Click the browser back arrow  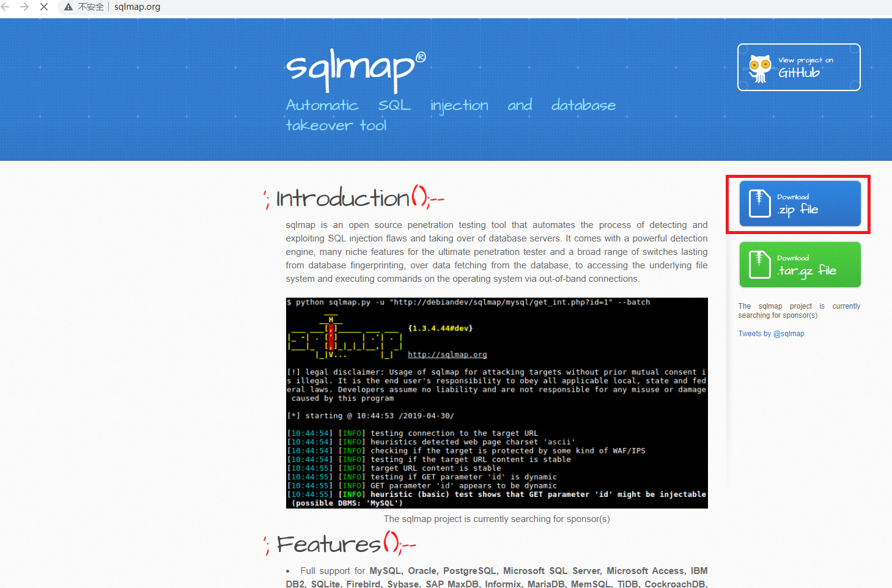point(6,7)
